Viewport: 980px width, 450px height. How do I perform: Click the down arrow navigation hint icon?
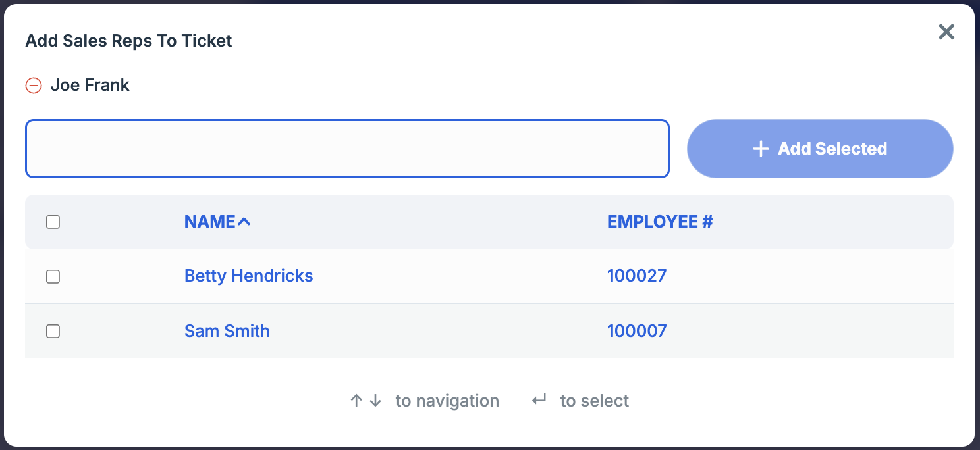(375, 401)
